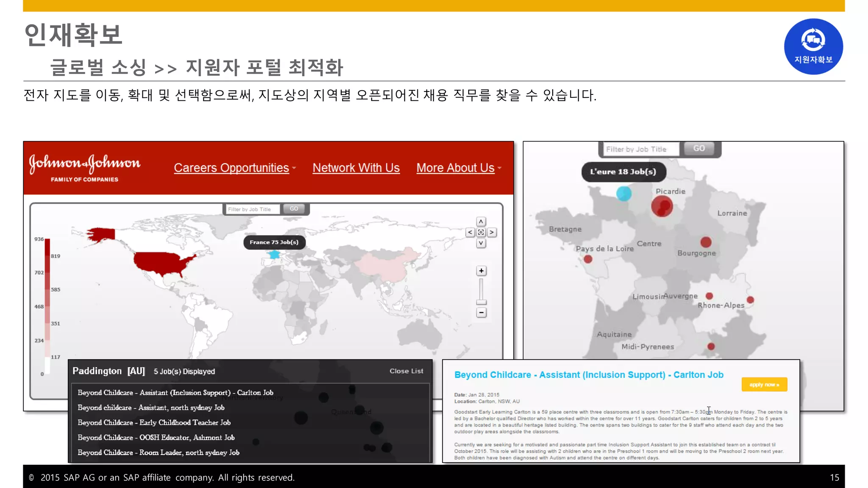
Task: Click GO button on world map filter
Action: 294,209
